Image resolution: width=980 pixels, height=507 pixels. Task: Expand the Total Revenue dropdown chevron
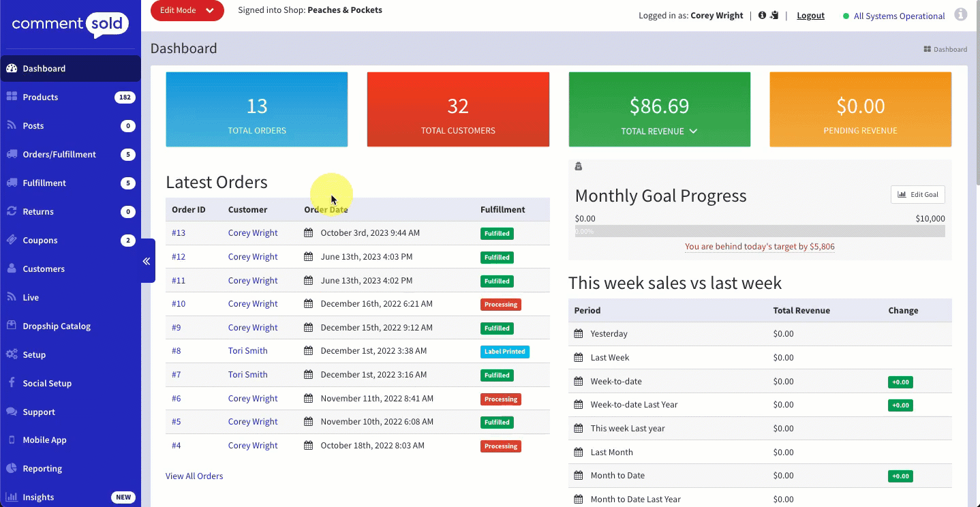[693, 131]
